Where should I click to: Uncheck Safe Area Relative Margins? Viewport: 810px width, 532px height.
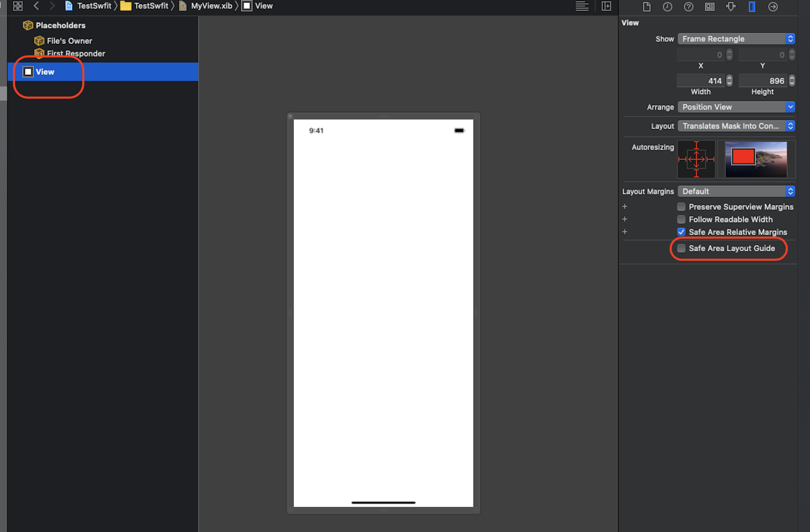point(681,232)
